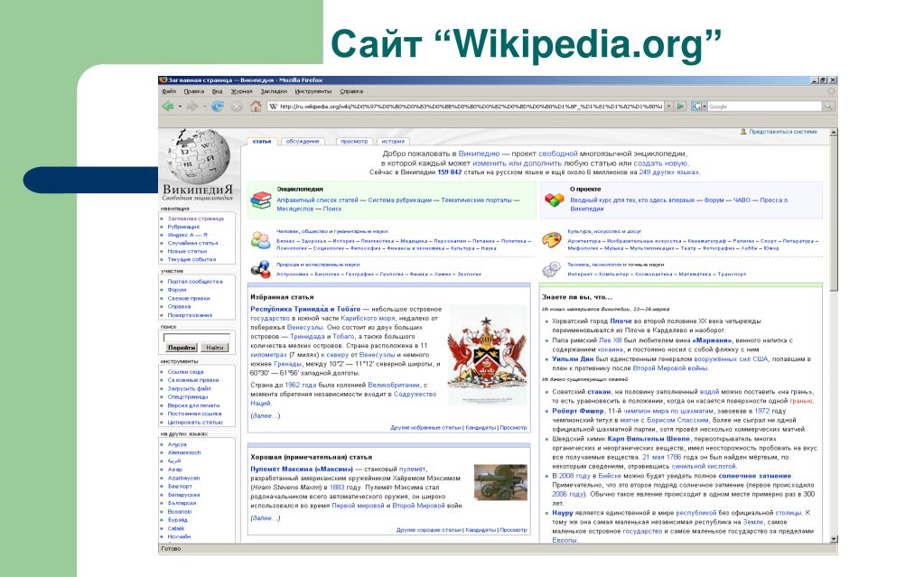The image size is (924, 577).
Task: Click the Алфавитный список статей link
Action: coord(318,200)
